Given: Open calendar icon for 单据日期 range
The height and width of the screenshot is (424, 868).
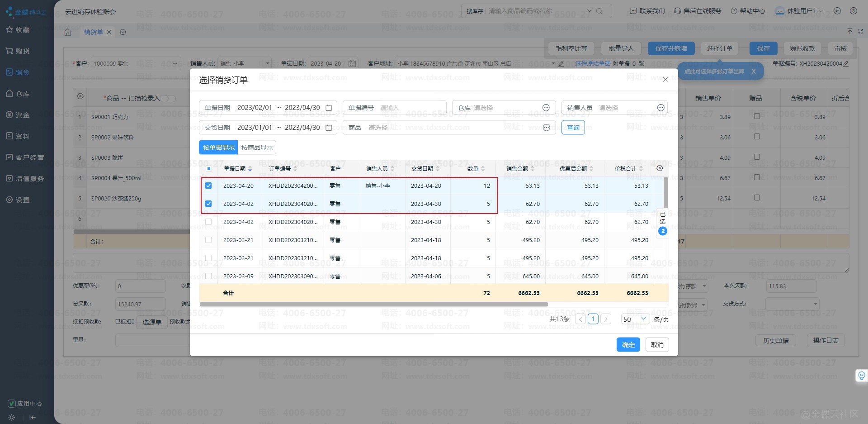Looking at the screenshot, I should (x=329, y=108).
